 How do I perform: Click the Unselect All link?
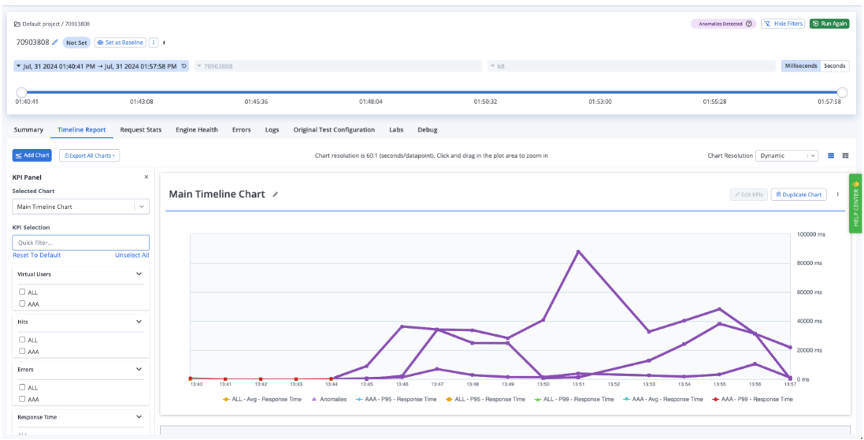pos(132,256)
